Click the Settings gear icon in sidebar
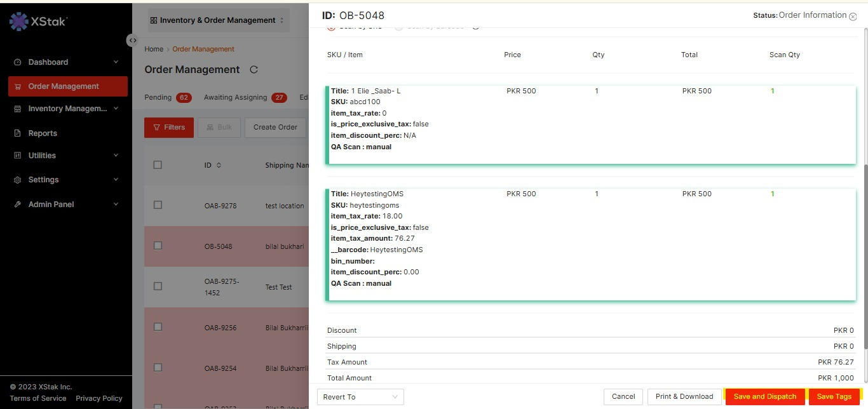 tap(17, 180)
